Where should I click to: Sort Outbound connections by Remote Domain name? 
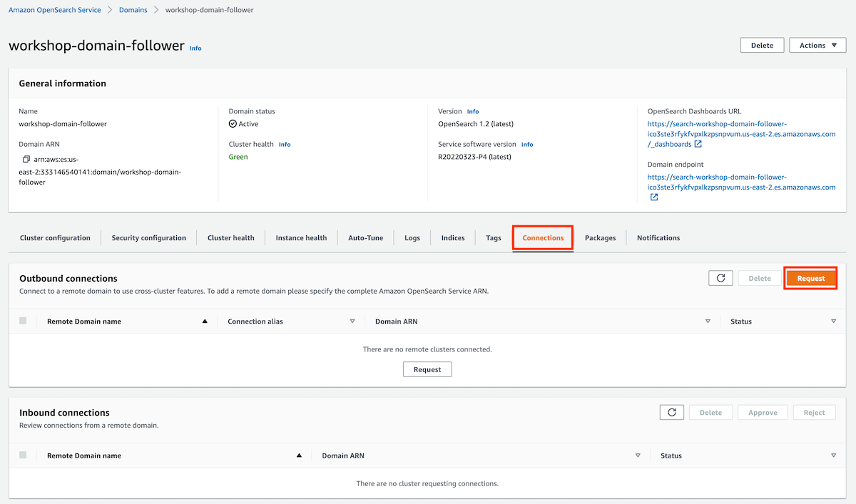tap(205, 322)
